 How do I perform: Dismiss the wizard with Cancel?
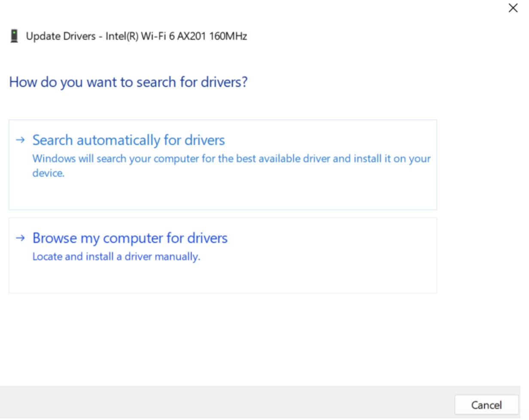point(486,405)
